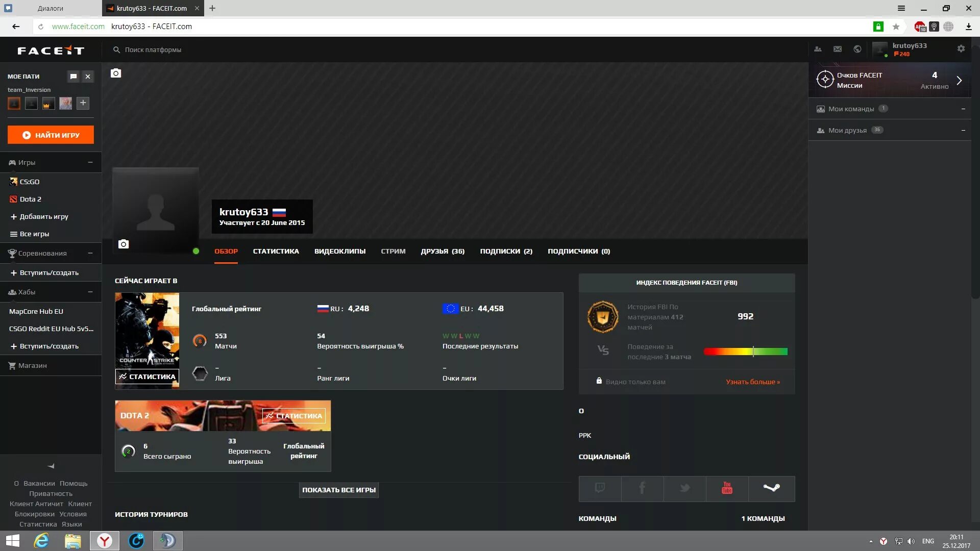Viewport: 980px width, 551px height.
Task: Click the Twitter social icon
Action: [684, 488]
